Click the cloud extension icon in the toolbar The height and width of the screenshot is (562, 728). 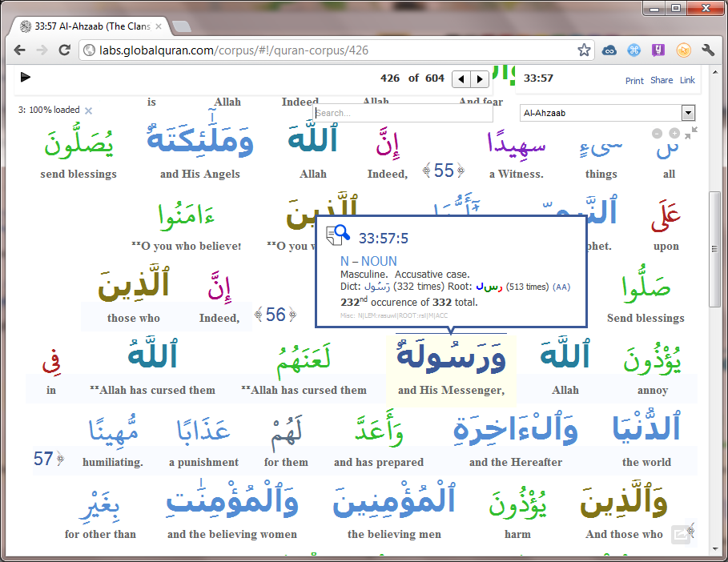click(609, 50)
